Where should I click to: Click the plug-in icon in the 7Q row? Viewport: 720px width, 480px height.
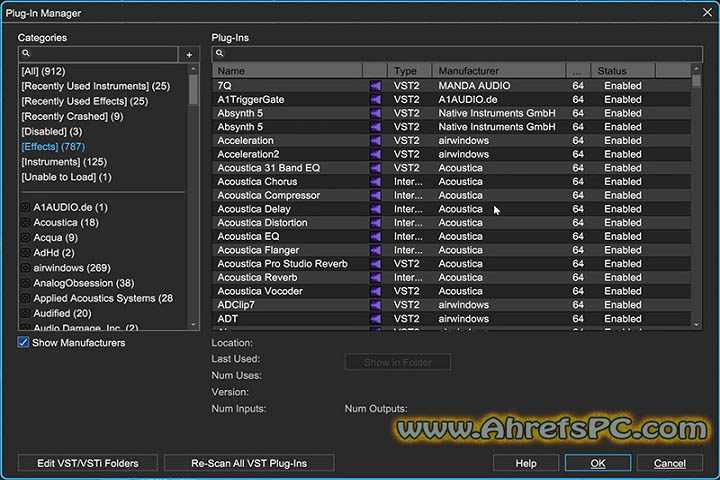376,86
